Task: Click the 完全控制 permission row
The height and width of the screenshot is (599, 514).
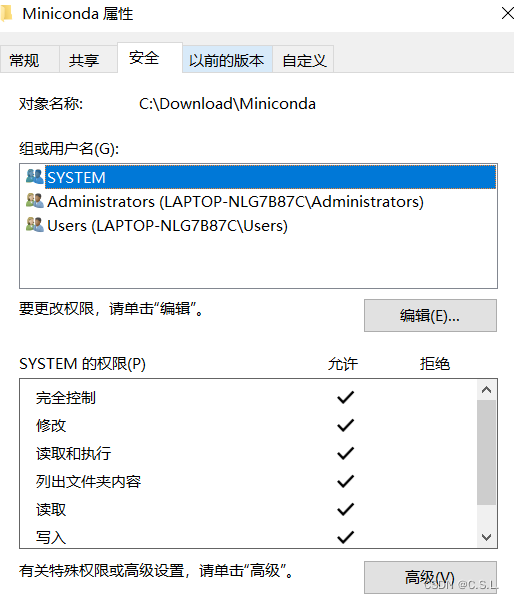Action: pyautogui.click(x=248, y=398)
